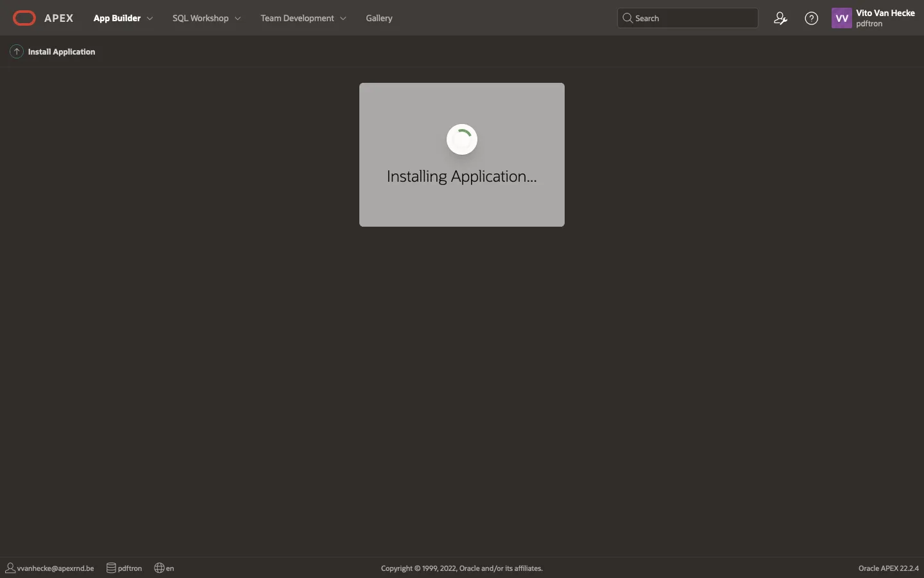The width and height of the screenshot is (924, 578).
Task: Click the up arrow beside Install Application
Action: point(17,51)
